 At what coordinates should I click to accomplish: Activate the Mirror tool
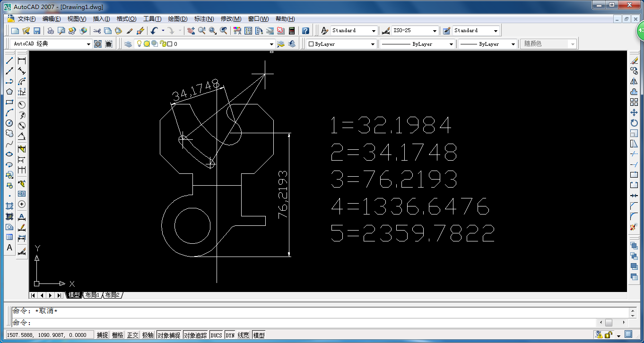[x=636, y=80]
